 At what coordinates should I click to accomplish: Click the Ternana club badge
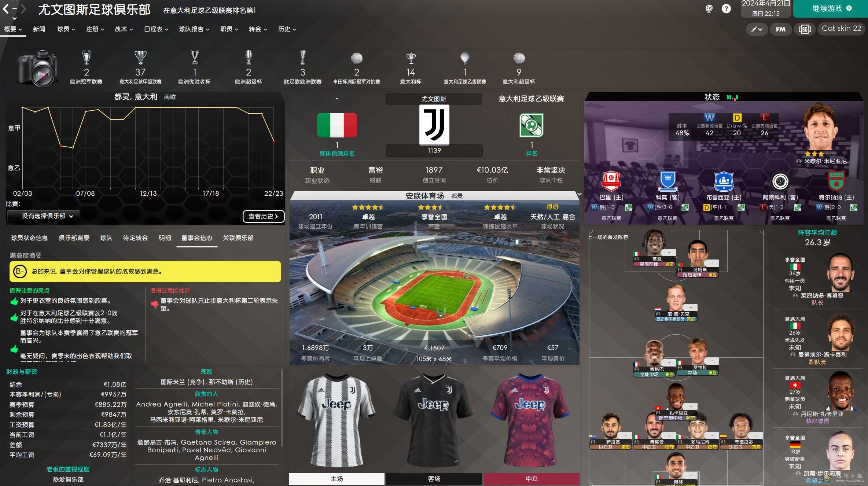836,181
